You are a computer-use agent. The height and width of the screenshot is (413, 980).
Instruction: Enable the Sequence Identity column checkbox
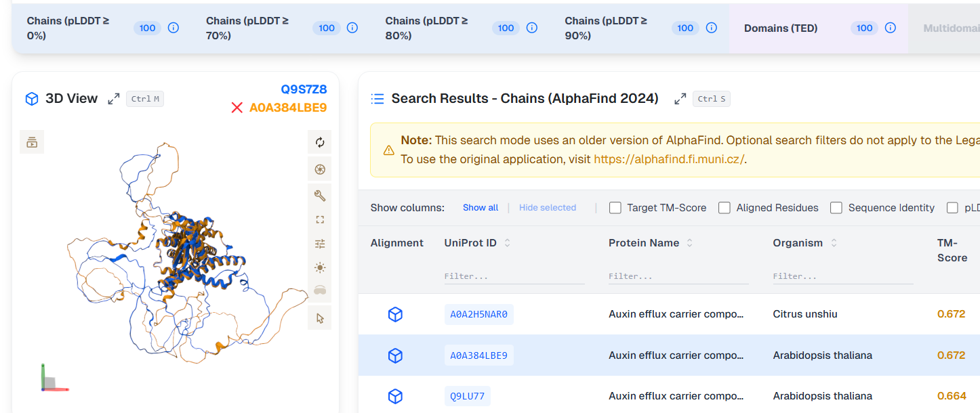click(836, 208)
